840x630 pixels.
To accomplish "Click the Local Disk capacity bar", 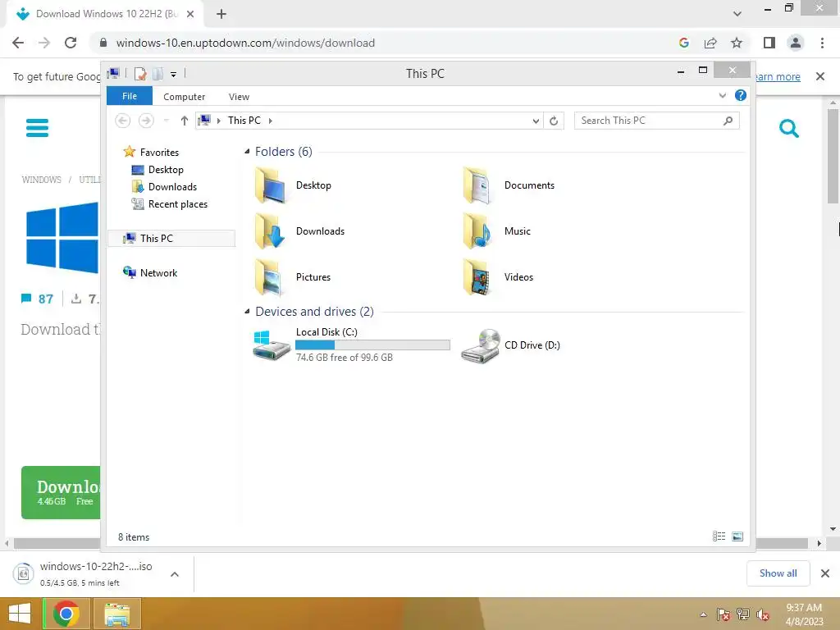I will 372,345.
